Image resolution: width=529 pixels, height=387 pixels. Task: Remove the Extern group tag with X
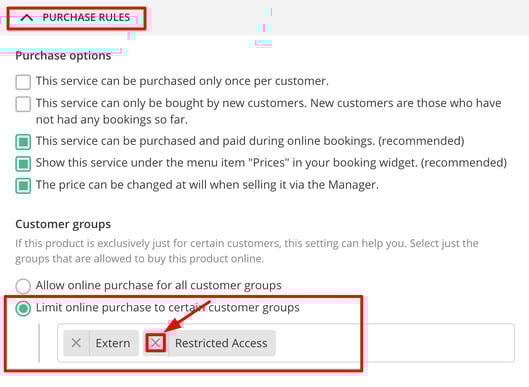click(x=76, y=343)
